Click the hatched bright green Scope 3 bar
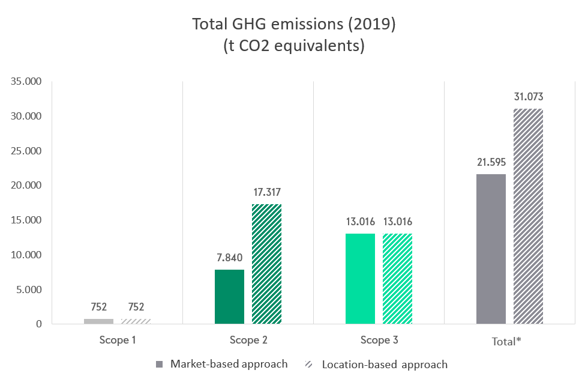This screenshot has height=388, width=588. point(397,279)
